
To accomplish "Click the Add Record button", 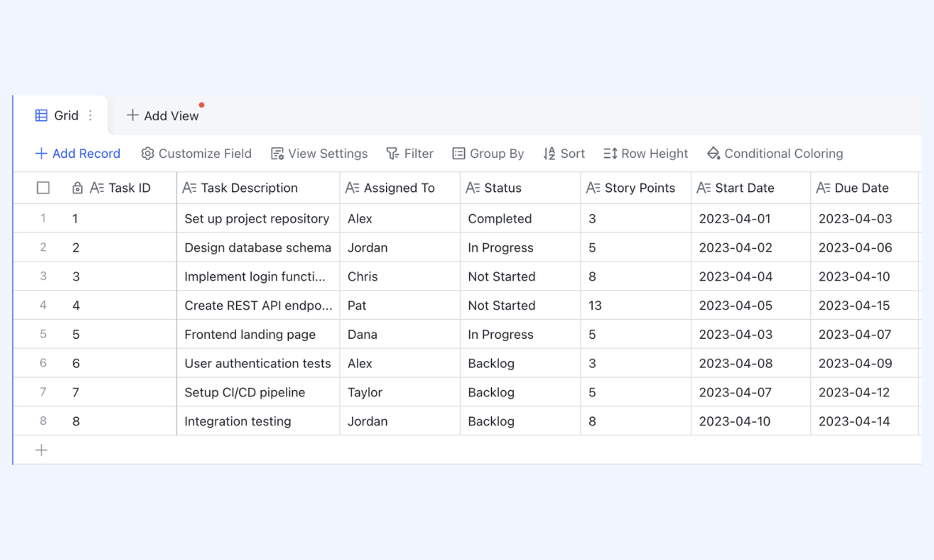I will 78,154.
